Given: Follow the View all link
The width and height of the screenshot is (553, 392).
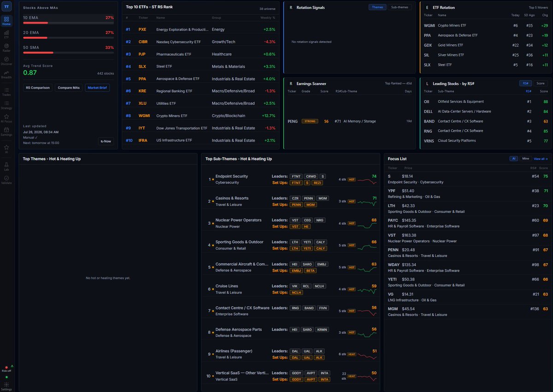Looking at the screenshot, I should (x=541, y=158).
